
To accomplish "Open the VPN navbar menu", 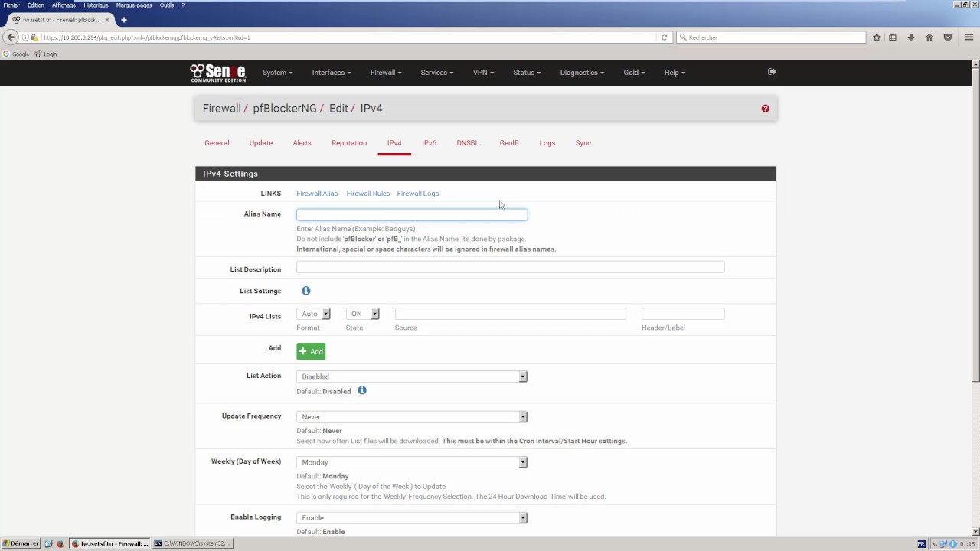I will click(x=483, y=73).
